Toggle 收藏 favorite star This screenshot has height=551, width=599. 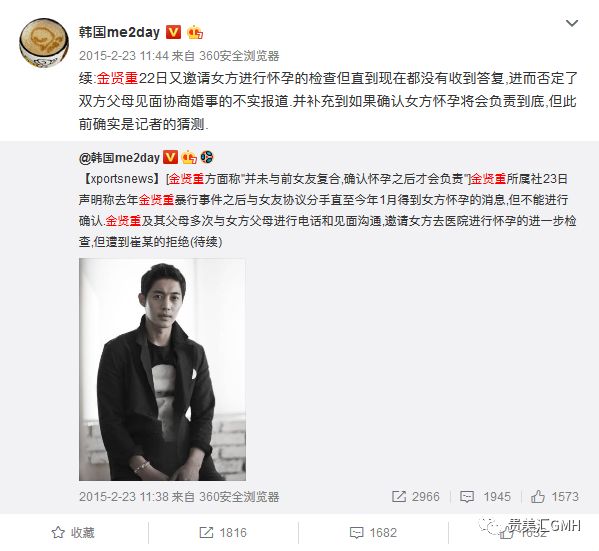tap(73, 532)
